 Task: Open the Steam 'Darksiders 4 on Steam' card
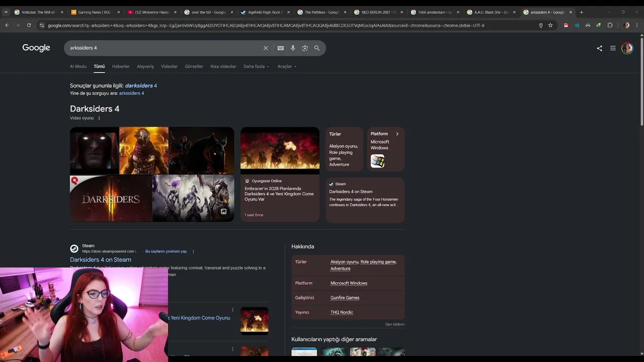pyautogui.click(x=365, y=200)
